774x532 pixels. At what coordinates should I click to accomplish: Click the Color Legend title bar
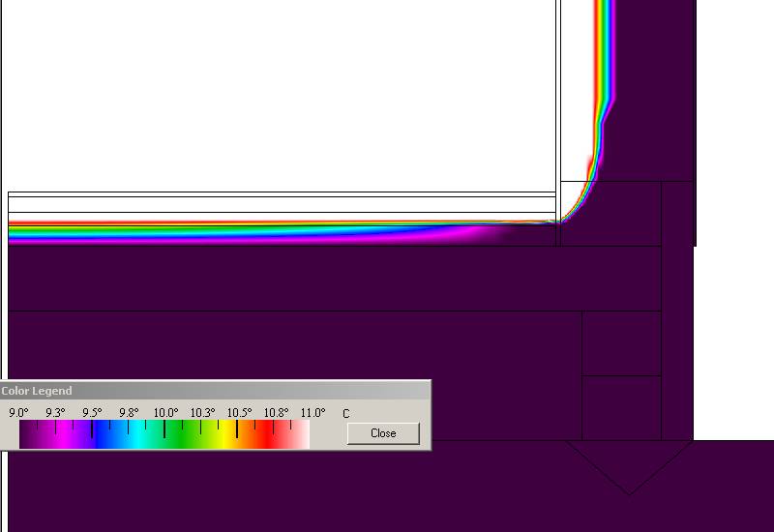[213, 391]
